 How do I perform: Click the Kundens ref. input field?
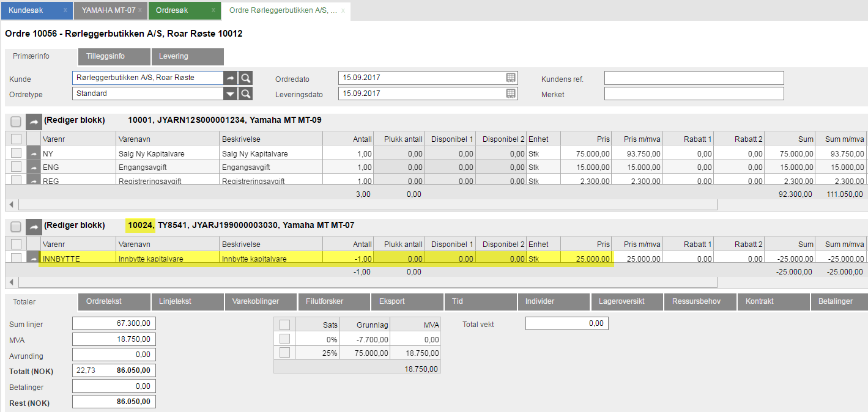pos(694,78)
